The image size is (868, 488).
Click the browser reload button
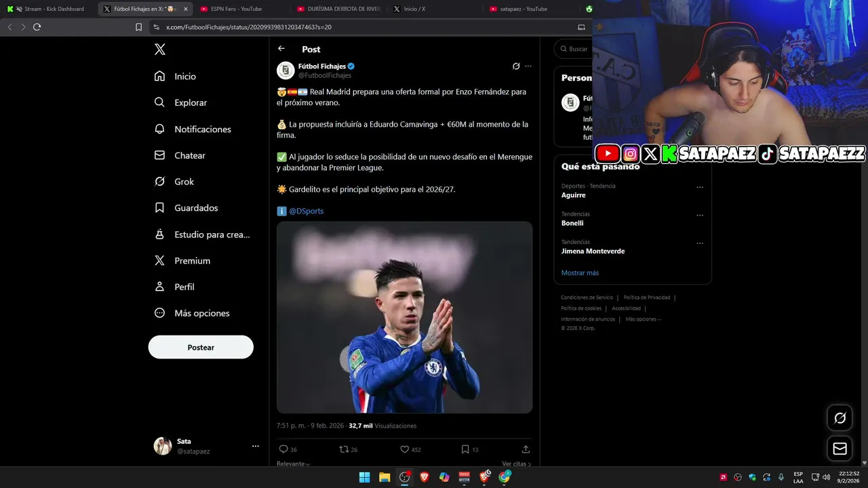point(37,27)
